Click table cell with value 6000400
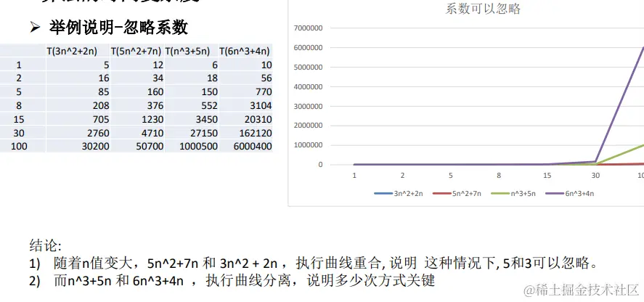 pyautogui.click(x=253, y=146)
